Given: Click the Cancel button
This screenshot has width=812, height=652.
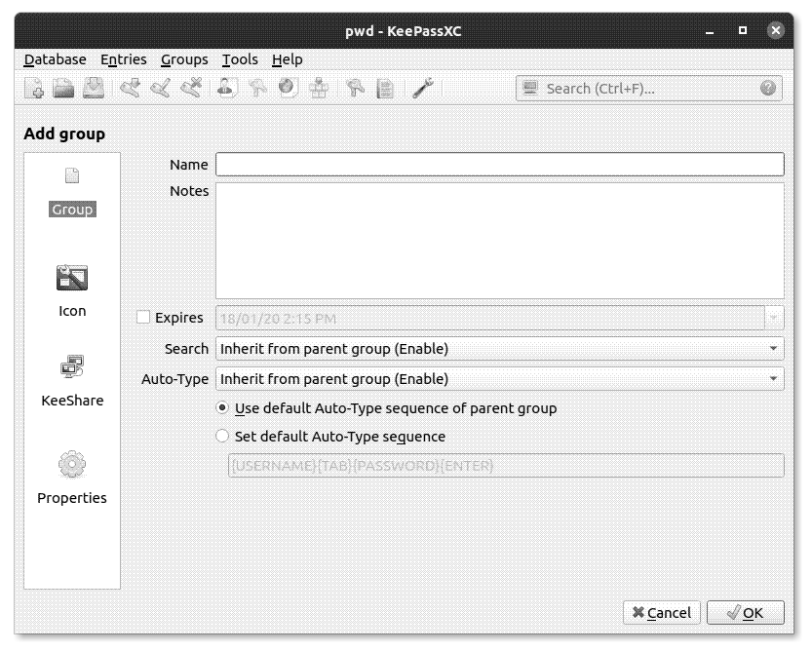Looking at the screenshot, I should (x=661, y=613).
